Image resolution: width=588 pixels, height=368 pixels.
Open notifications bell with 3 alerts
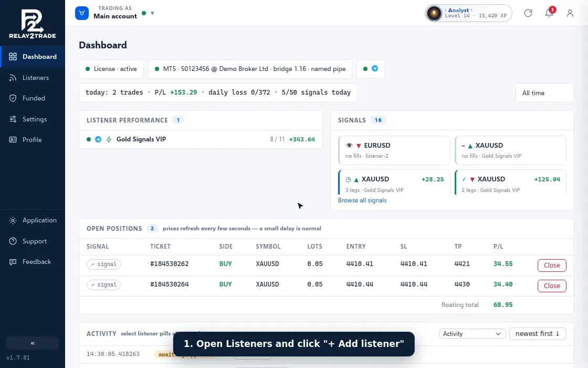[x=549, y=13]
